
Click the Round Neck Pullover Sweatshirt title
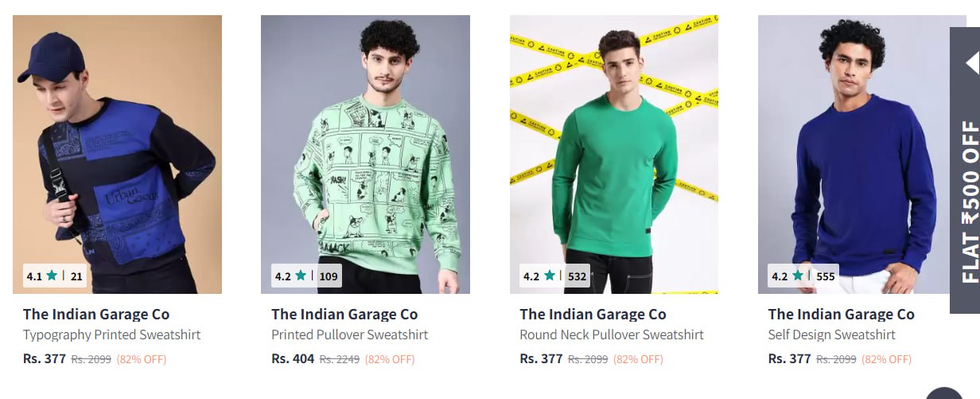(x=612, y=334)
